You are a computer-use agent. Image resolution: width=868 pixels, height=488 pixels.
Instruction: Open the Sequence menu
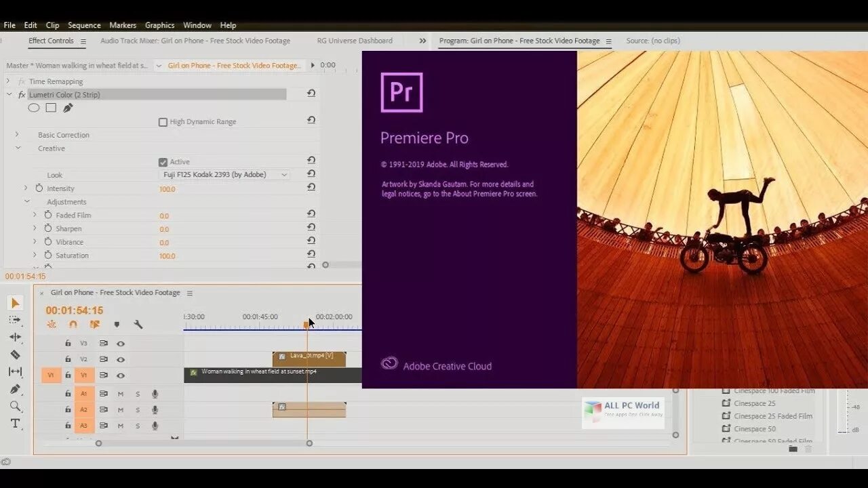tap(83, 25)
